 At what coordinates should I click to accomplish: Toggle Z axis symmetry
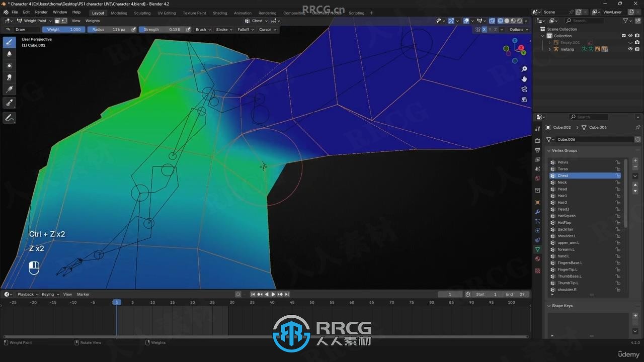495,30
